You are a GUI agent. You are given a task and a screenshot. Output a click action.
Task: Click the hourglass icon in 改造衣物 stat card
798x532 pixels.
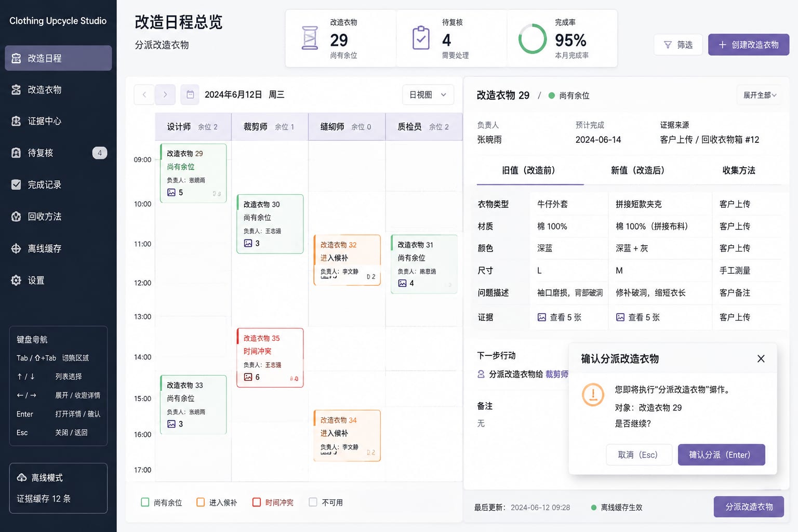(x=310, y=38)
